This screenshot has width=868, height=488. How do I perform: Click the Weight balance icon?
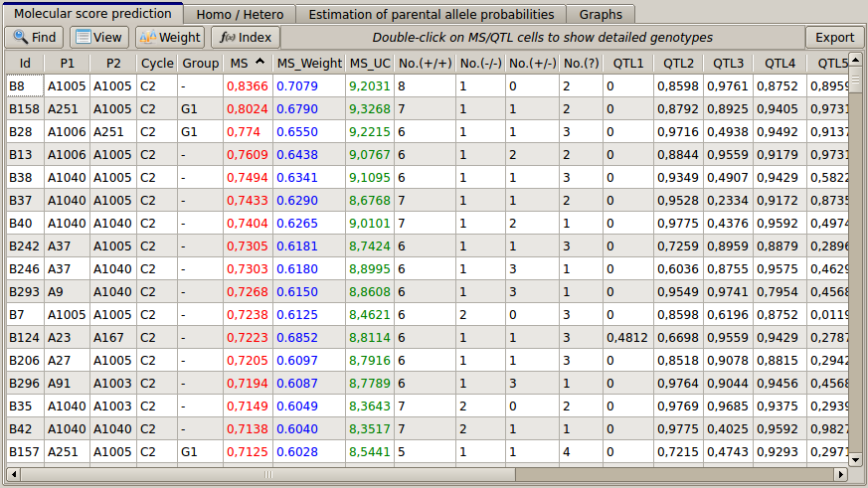(x=148, y=37)
